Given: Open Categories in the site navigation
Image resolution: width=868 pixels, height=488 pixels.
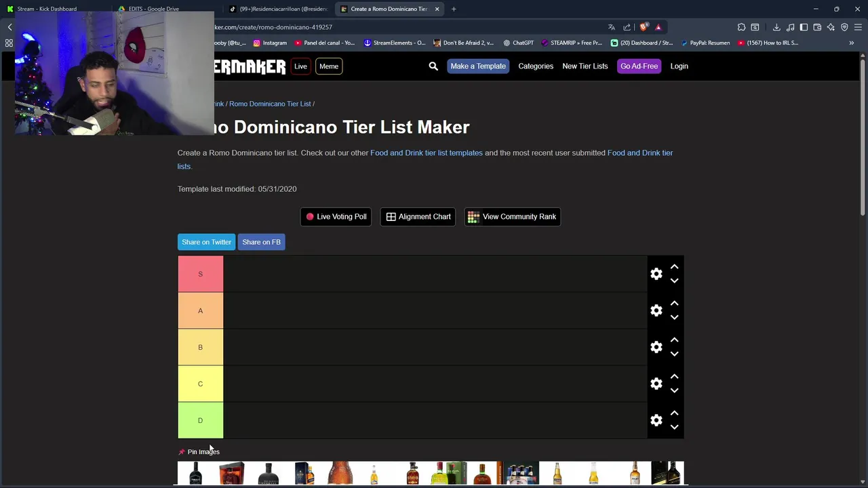Looking at the screenshot, I should (x=536, y=66).
